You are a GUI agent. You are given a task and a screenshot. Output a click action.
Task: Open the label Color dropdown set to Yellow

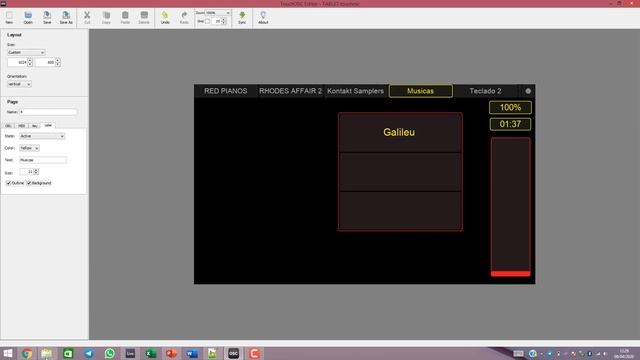(29, 148)
